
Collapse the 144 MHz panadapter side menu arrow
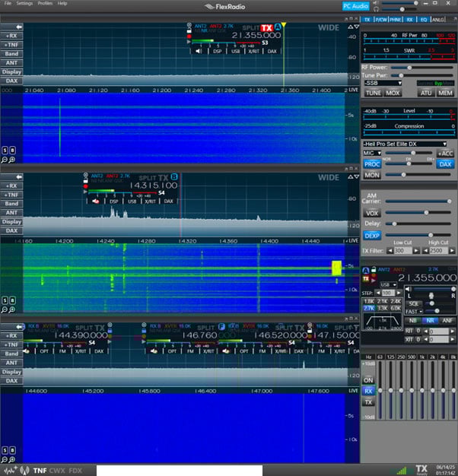pyautogui.click(x=19, y=327)
